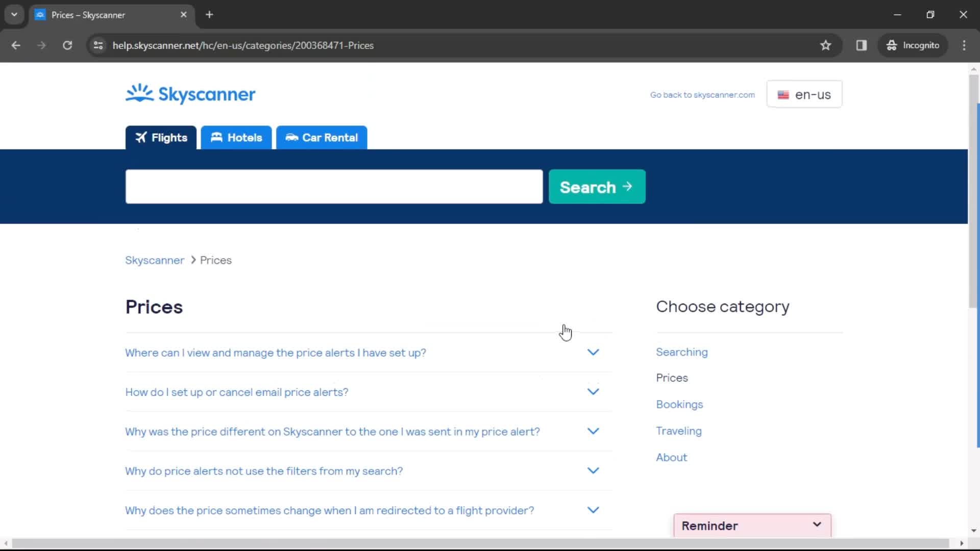This screenshot has height=551, width=980.
Task: Open the tab search dropdown
Action: point(14,15)
